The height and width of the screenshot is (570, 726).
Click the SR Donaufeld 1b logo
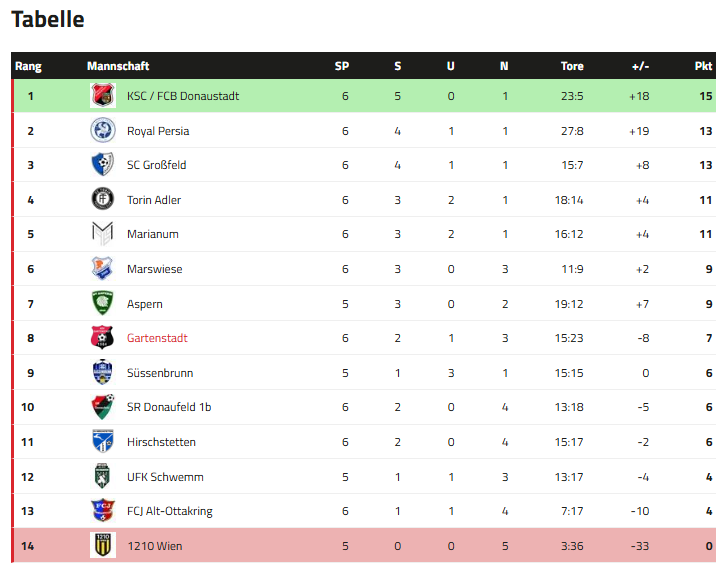(x=103, y=407)
